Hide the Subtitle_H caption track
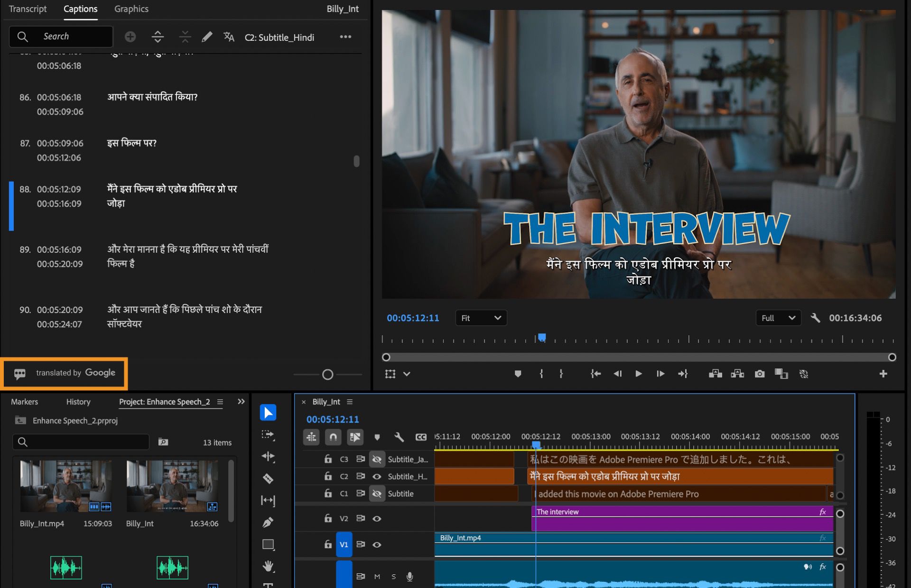This screenshot has height=588, width=911. (x=377, y=477)
